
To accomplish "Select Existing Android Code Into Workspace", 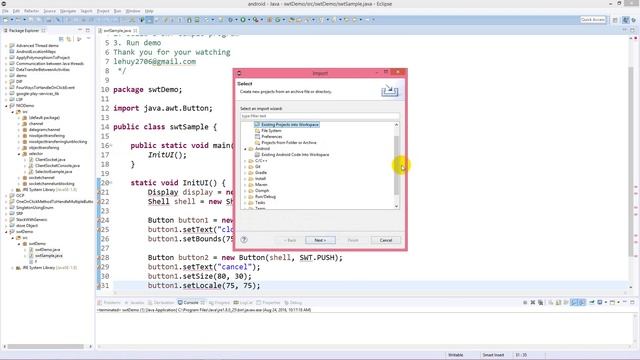I will pyautogui.click(x=295, y=155).
